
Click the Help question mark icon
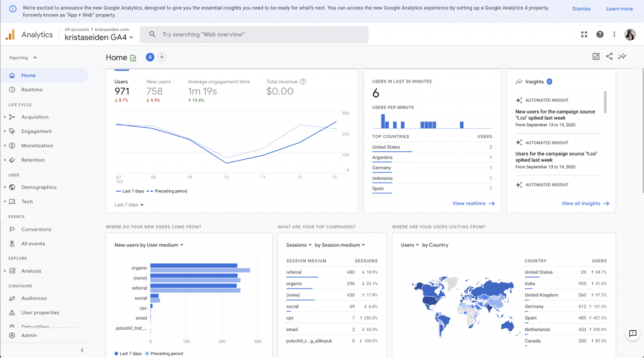click(599, 34)
